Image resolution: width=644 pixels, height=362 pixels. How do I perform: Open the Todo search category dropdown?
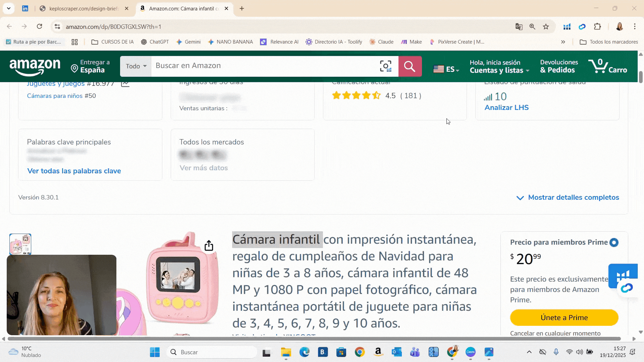click(136, 66)
